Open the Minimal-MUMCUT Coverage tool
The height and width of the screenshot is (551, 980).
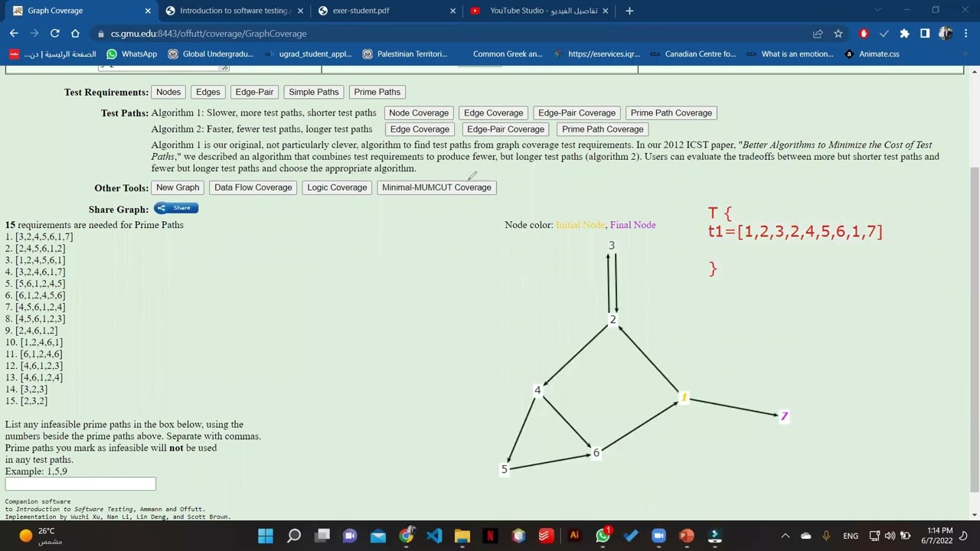[436, 187]
